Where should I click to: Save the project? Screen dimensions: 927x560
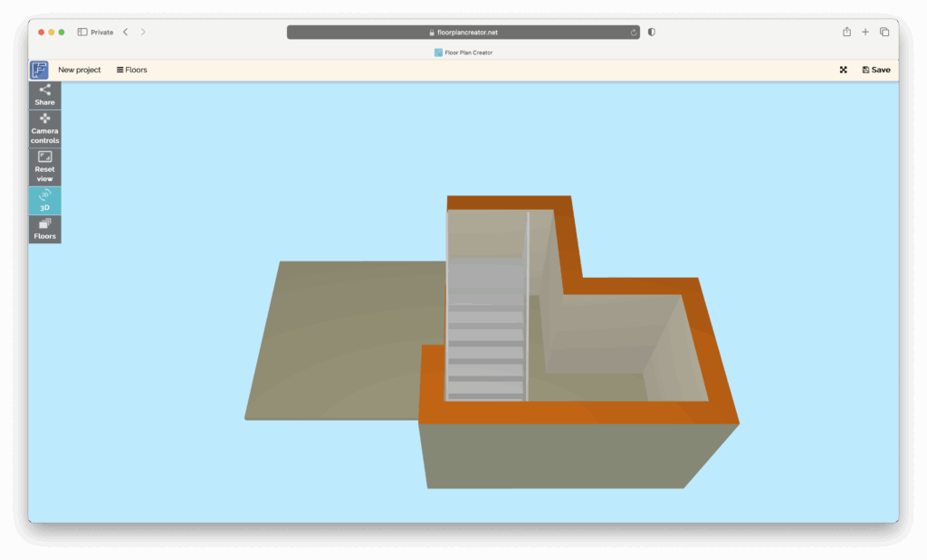[875, 70]
